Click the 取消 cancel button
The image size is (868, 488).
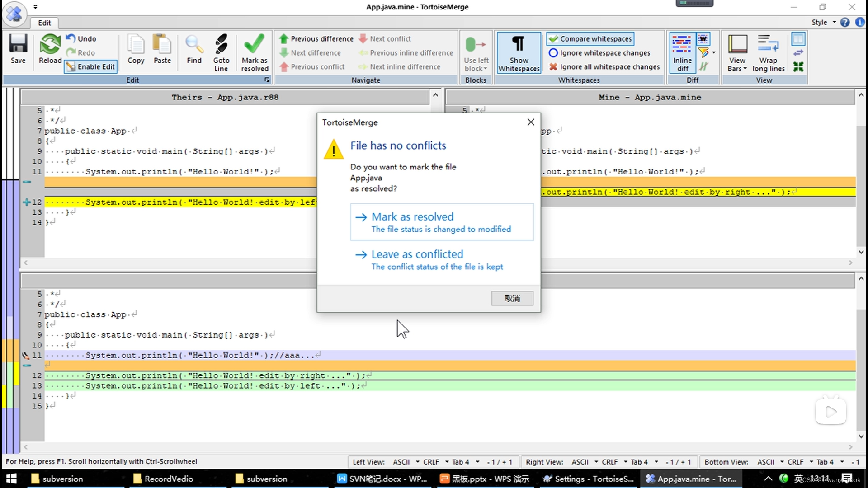pyautogui.click(x=512, y=298)
